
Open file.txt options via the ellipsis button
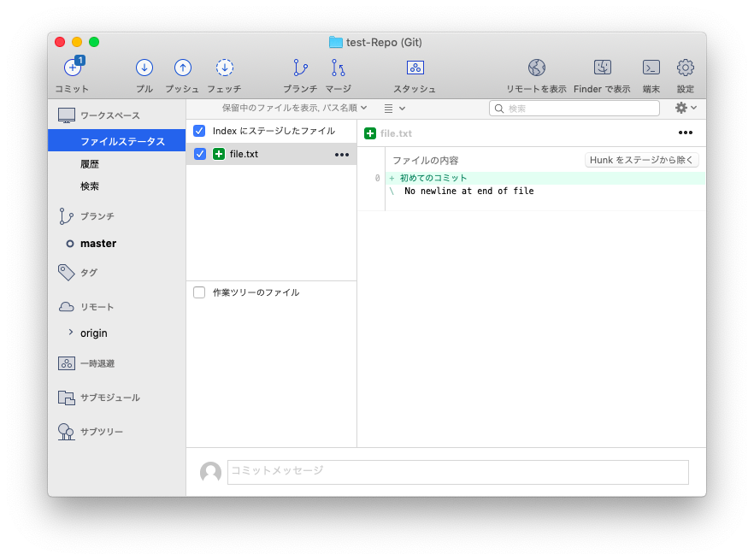point(341,154)
